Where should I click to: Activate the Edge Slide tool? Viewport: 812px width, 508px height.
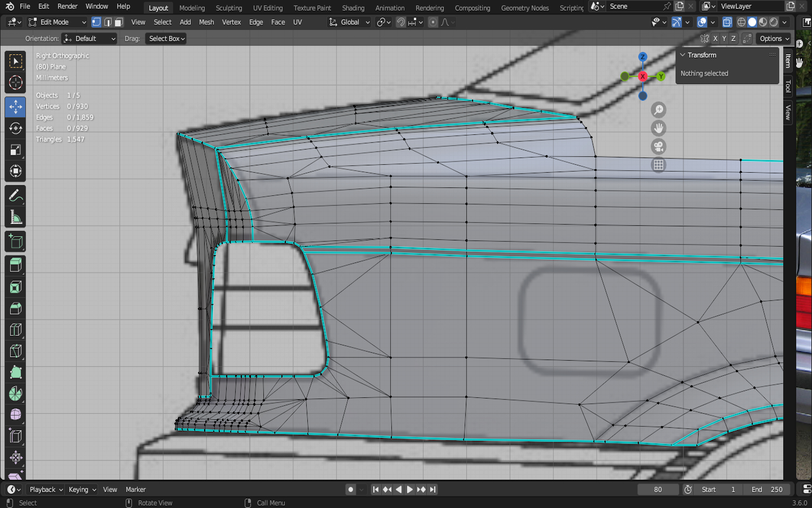point(15,436)
